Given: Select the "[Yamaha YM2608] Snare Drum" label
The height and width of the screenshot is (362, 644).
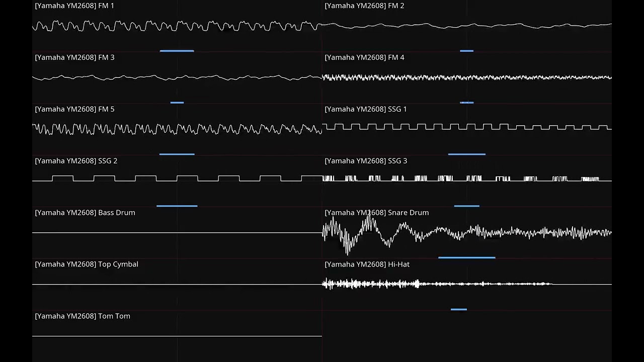Looking at the screenshot, I should tap(377, 213).
